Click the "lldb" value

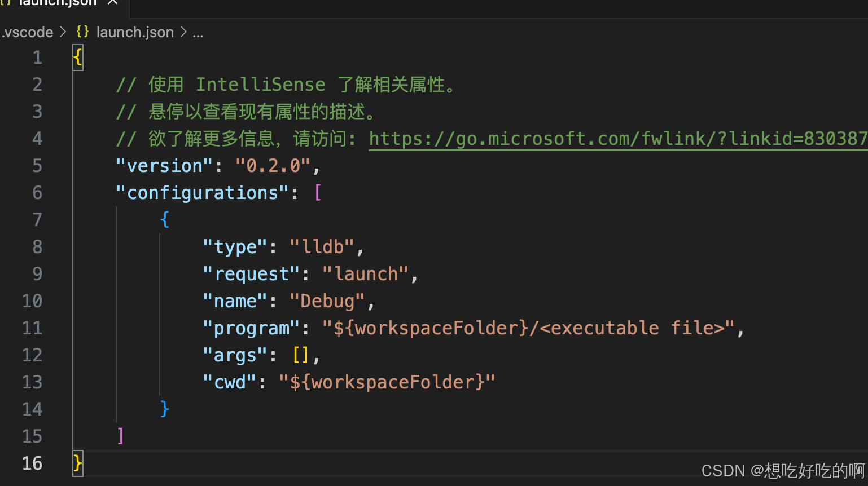pyautogui.click(x=322, y=247)
